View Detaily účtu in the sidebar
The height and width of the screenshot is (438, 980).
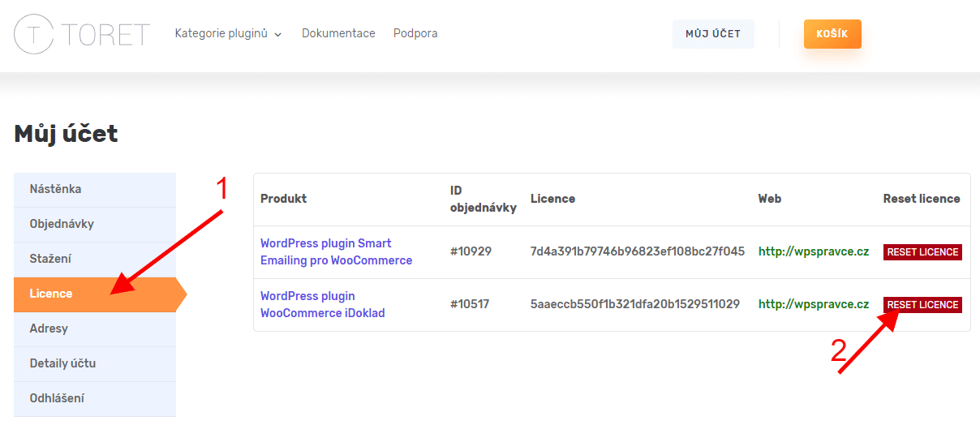95,363
